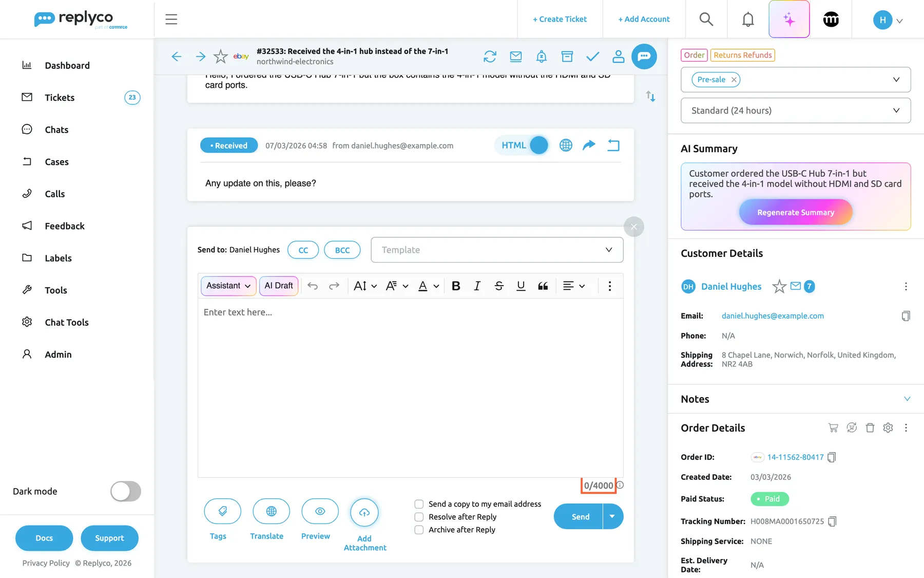Check Send a copy to my email address
Image resolution: width=924 pixels, height=578 pixels.
pos(419,504)
